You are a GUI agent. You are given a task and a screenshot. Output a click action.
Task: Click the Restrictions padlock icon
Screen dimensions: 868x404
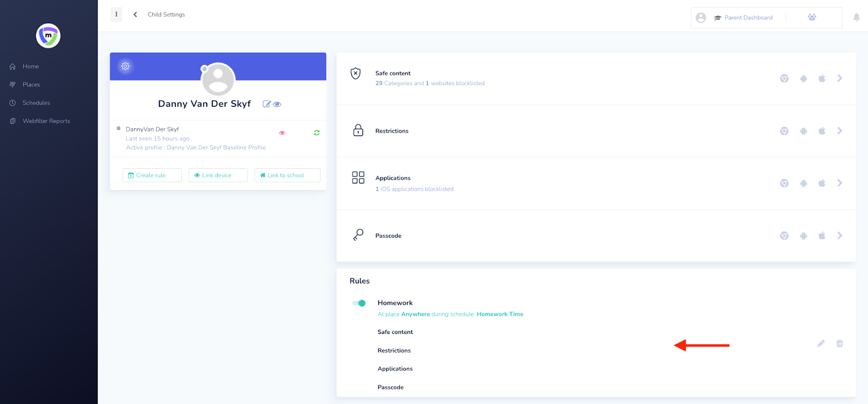tap(358, 130)
